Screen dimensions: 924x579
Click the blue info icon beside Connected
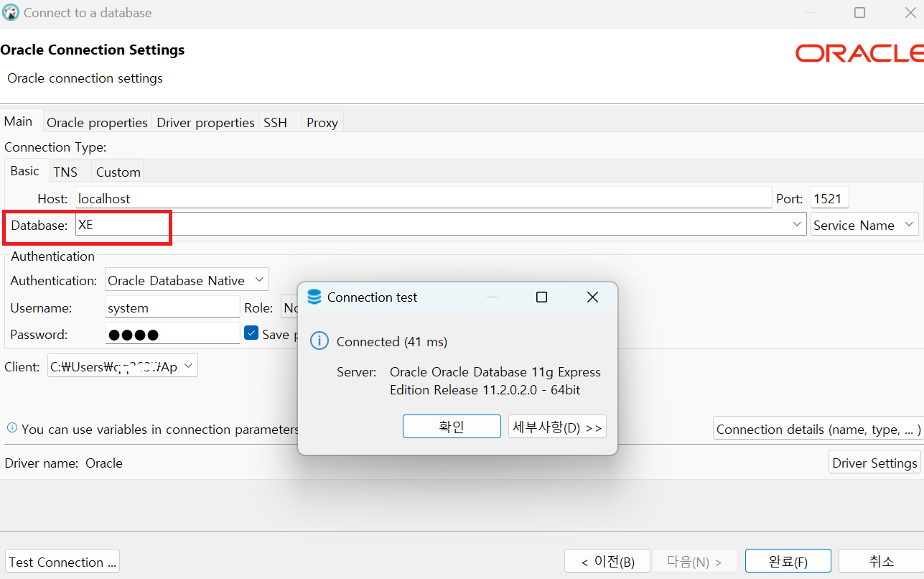(x=319, y=341)
